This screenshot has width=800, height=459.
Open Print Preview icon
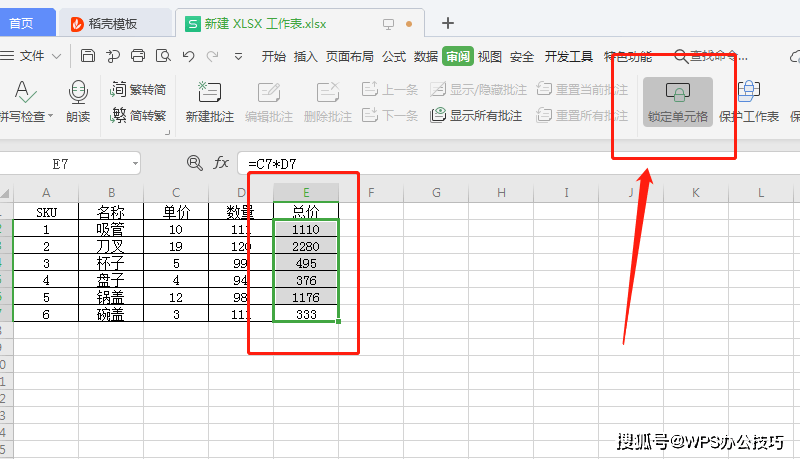click(163, 56)
